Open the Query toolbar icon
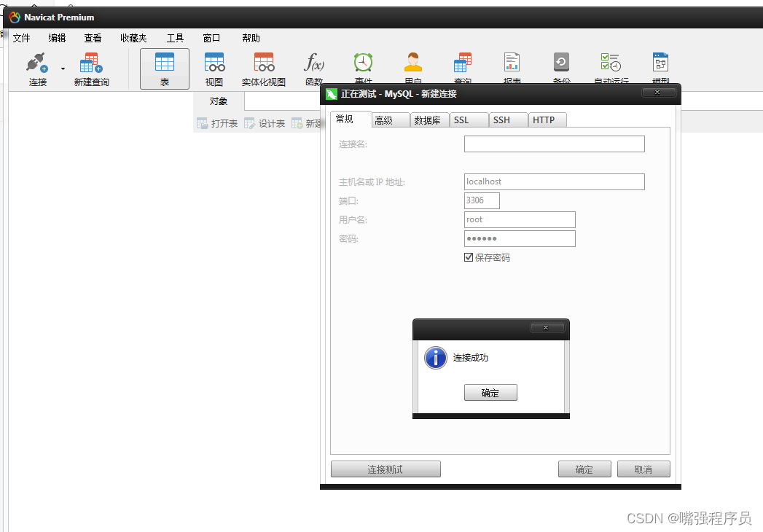Image resolution: width=763 pixels, height=532 pixels. pos(462,62)
